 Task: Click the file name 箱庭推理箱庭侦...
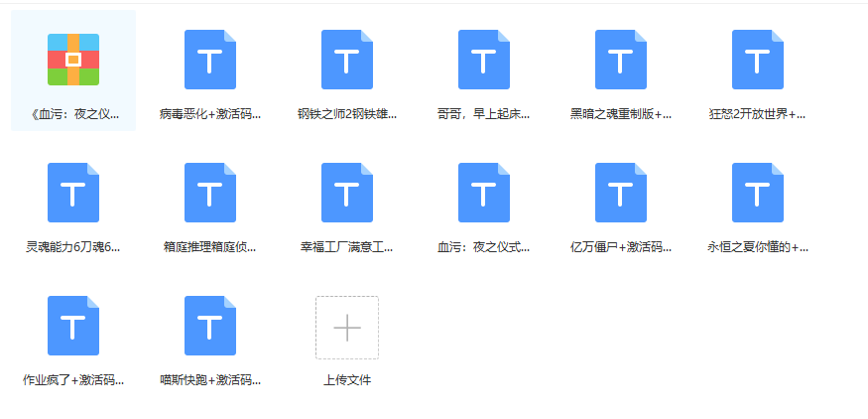[210, 247]
